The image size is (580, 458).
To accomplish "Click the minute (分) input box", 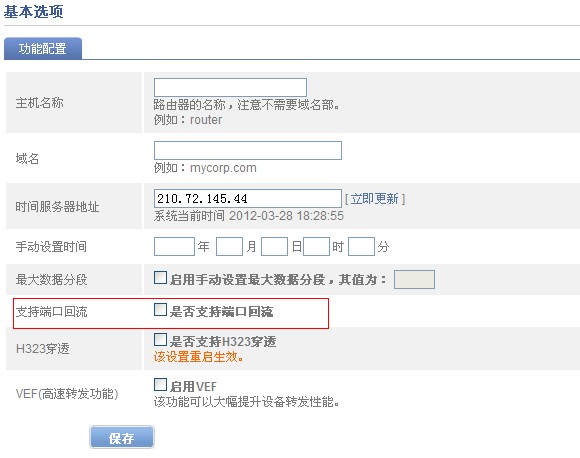I will click(x=361, y=246).
